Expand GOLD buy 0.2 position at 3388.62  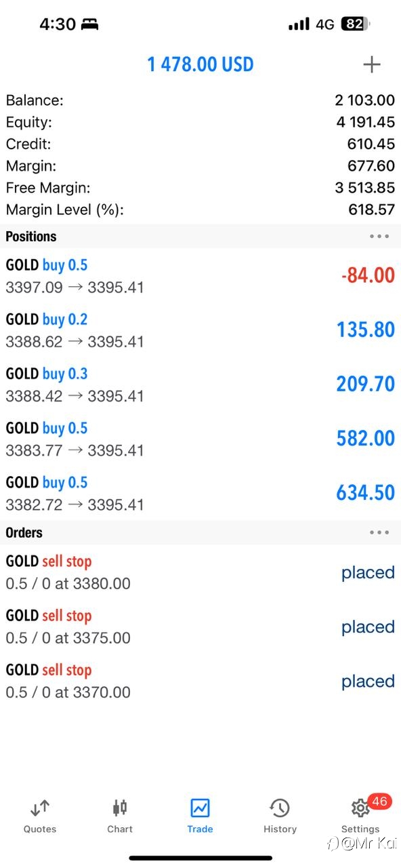(x=200, y=330)
